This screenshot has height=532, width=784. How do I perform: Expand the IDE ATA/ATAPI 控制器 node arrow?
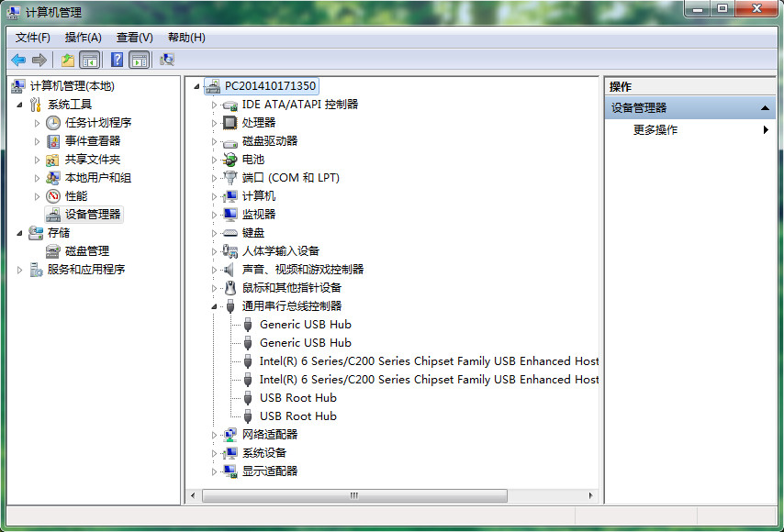click(x=214, y=105)
